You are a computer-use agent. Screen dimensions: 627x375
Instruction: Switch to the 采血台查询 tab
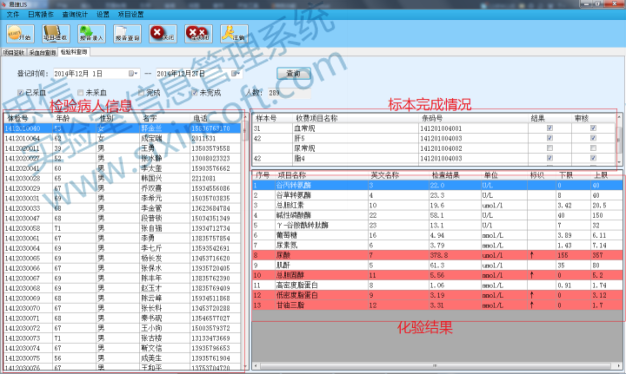pyautogui.click(x=42, y=53)
